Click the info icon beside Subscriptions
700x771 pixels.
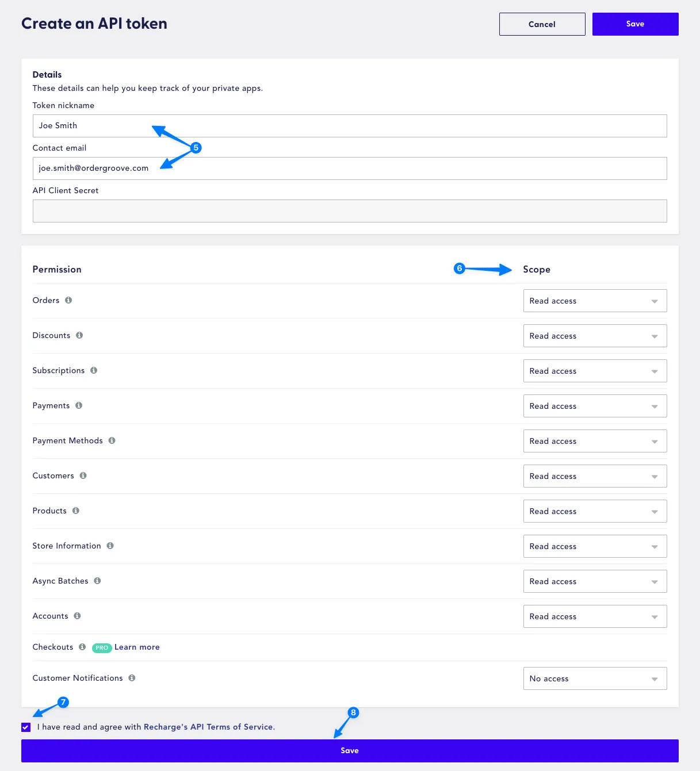94,370
